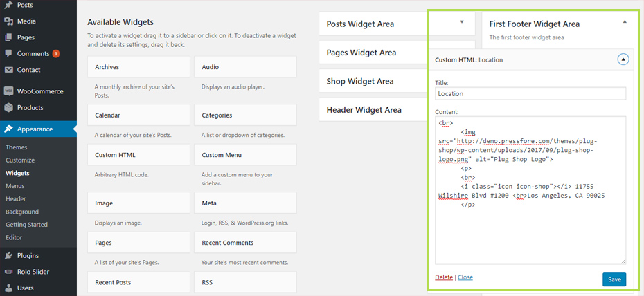644x296 pixels.
Task: Go to Customize submenu
Action: click(x=20, y=160)
